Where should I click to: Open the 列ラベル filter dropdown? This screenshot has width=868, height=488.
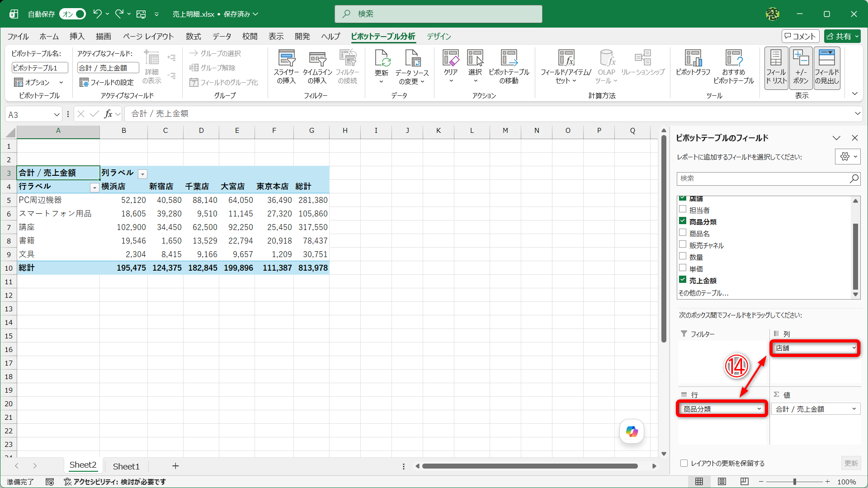click(142, 174)
